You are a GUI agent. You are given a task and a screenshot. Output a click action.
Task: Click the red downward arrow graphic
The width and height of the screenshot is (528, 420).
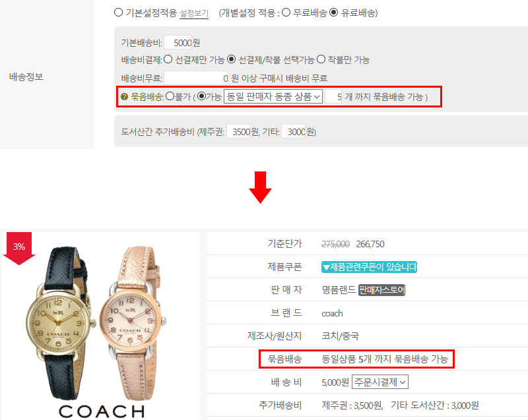click(x=260, y=187)
